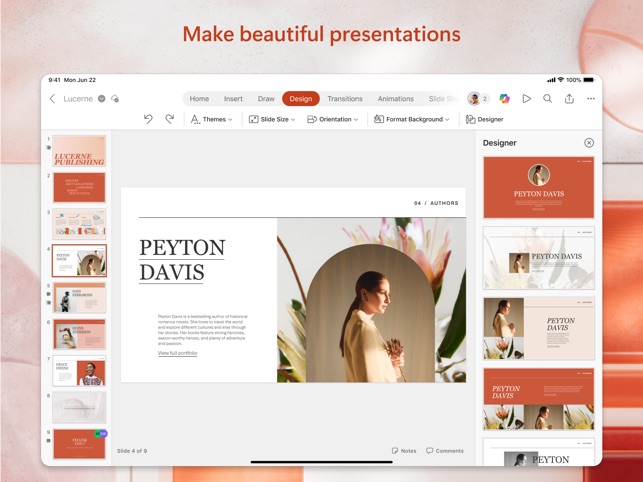Switch to the Transitions tab

click(345, 99)
